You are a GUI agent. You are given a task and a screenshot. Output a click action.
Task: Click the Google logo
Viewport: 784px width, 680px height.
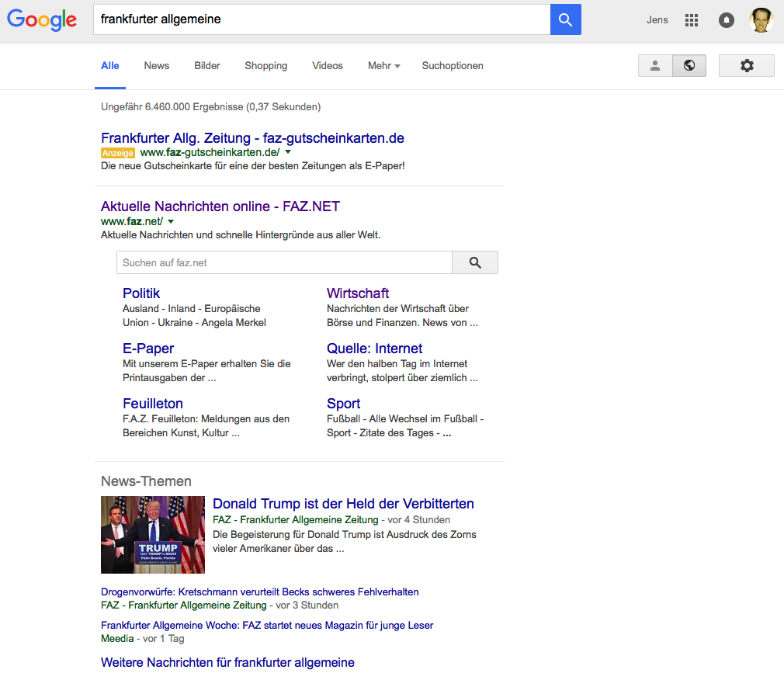click(x=42, y=20)
